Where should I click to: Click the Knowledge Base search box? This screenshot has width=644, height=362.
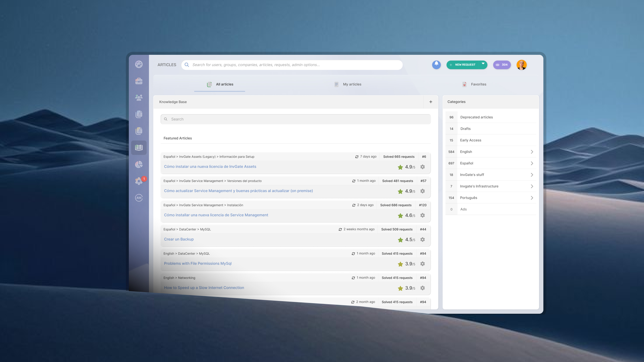tap(296, 119)
